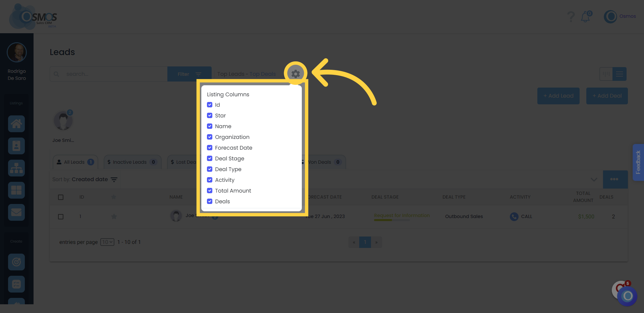Open the help question mark icon
The image size is (644, 313).
(x=571, y=16)
